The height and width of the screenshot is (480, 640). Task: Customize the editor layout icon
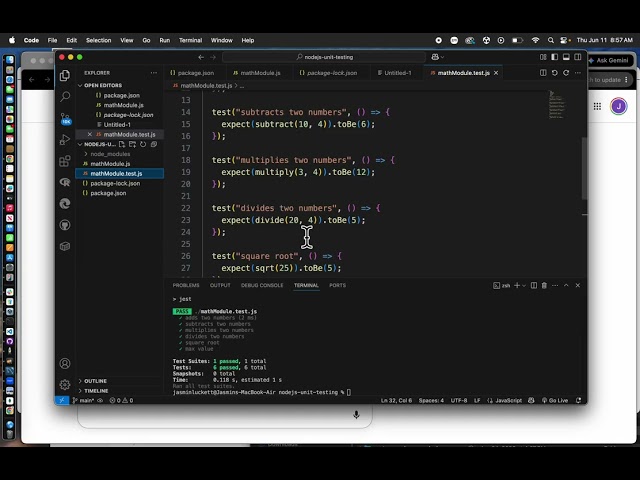(543, 57)
